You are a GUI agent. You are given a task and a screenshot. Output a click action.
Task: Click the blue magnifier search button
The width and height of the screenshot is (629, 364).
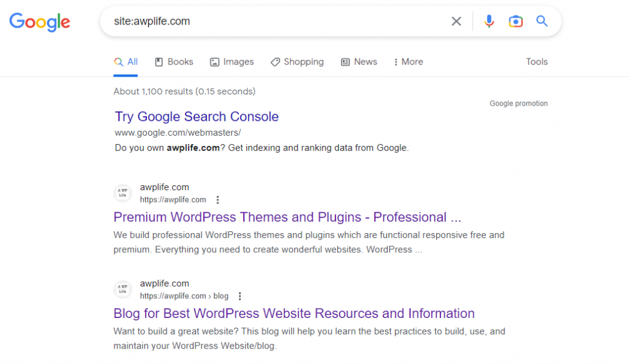coord(542,21)
